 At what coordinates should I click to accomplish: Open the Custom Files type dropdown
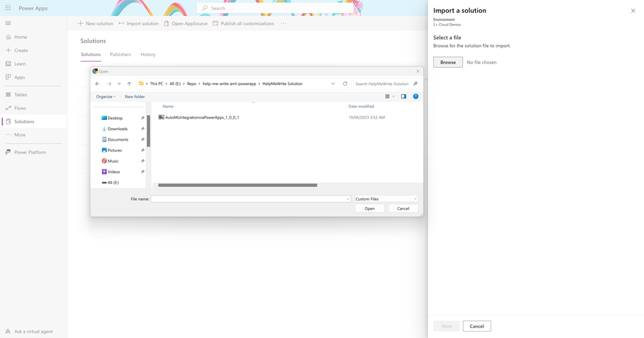[x=385, y=199]
